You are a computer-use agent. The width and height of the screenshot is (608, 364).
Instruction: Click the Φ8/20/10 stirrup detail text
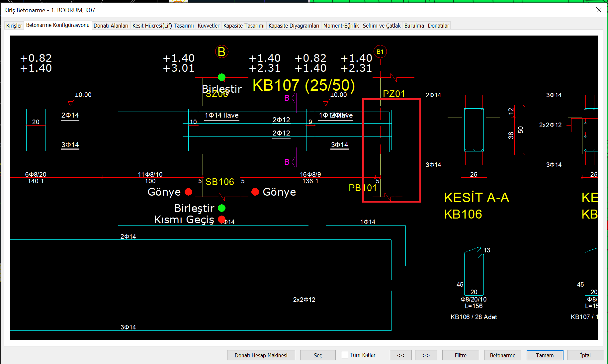point(474,299)
